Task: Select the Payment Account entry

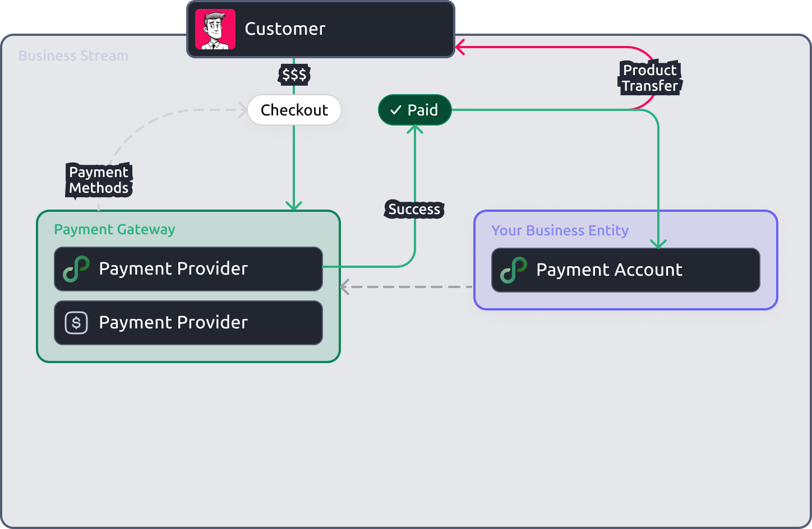Action: tap(625, 270)
